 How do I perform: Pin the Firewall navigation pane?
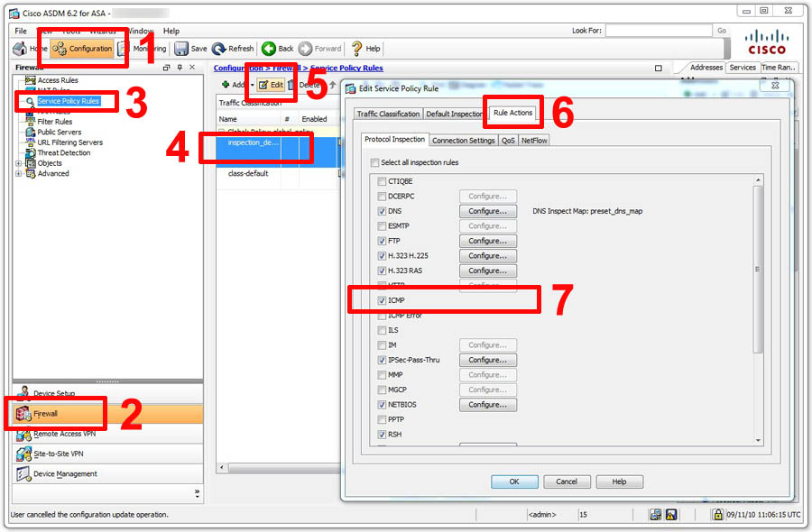point(180,68)
